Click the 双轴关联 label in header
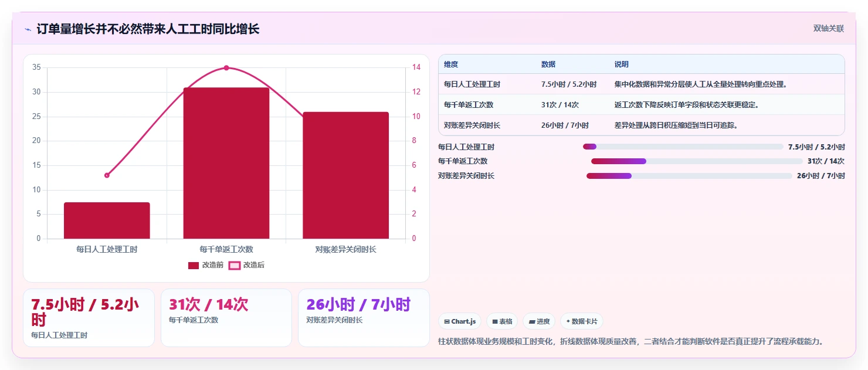 click(828, 29)
